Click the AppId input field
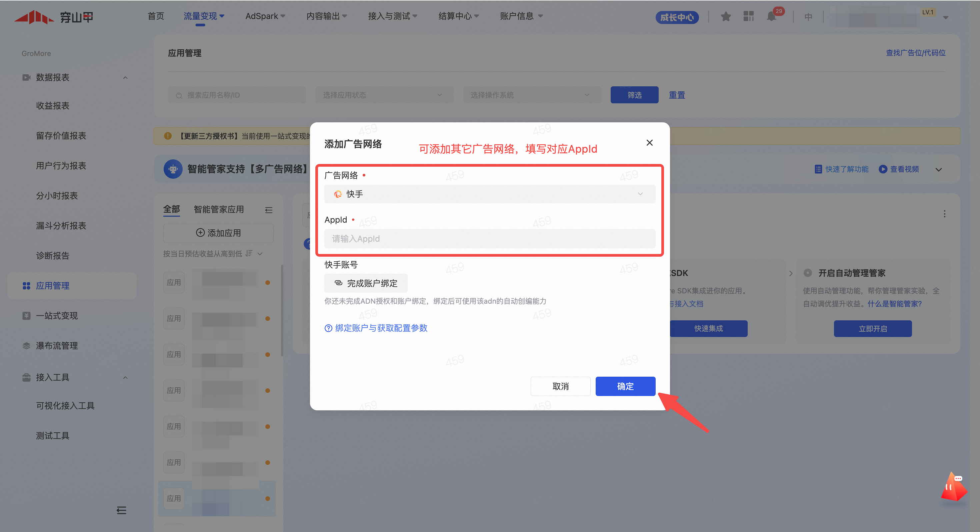This screenshot has height=532, width=980. [490, 239]
